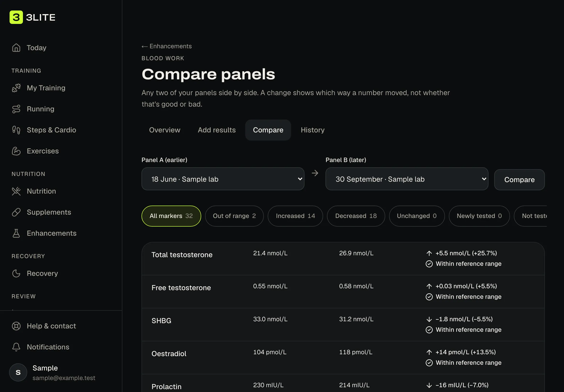Image resolution: width=564 pixels, height=392 pixels.
Task: Open Today via home icon
Action: (x=16, y=48)
